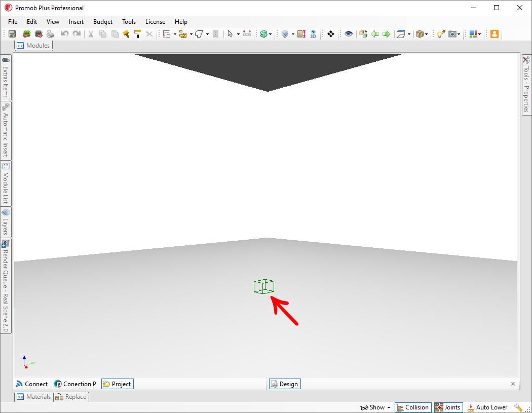Open the Materials panel tab

point(34,397)
